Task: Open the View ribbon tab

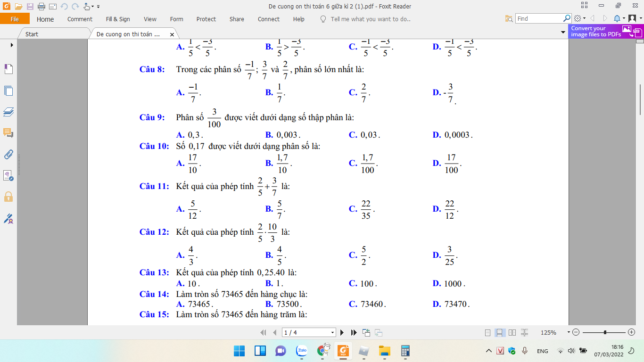Action: click(x=150, y=19)
